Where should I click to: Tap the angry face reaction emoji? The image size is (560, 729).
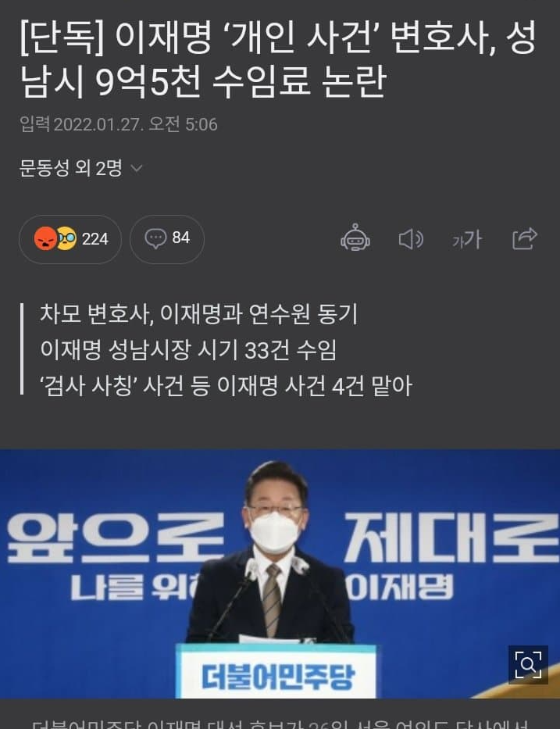[x=45, y=238]
